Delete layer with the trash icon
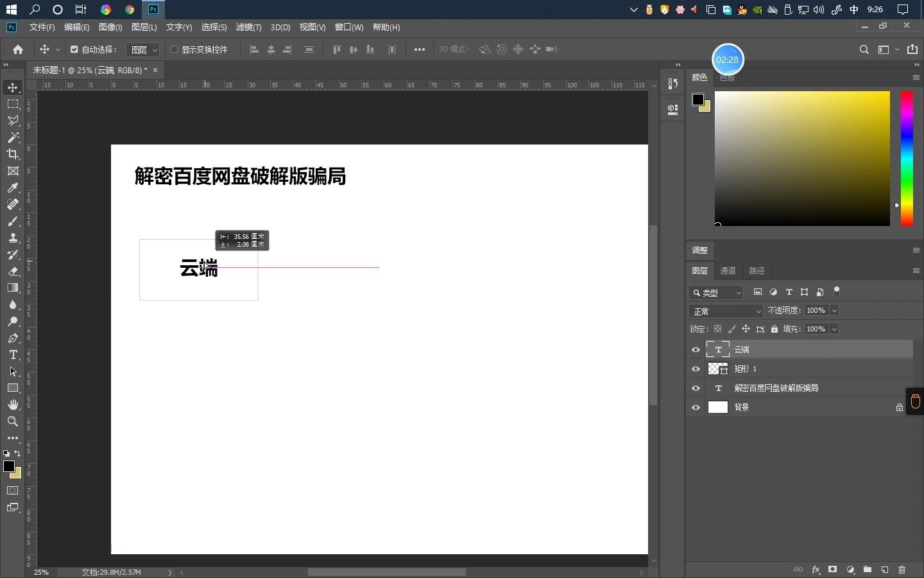 coord(902,570)
